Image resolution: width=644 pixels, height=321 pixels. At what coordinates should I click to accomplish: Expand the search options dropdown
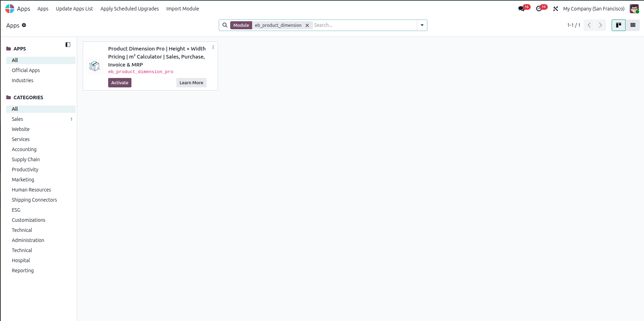point(422,25)
